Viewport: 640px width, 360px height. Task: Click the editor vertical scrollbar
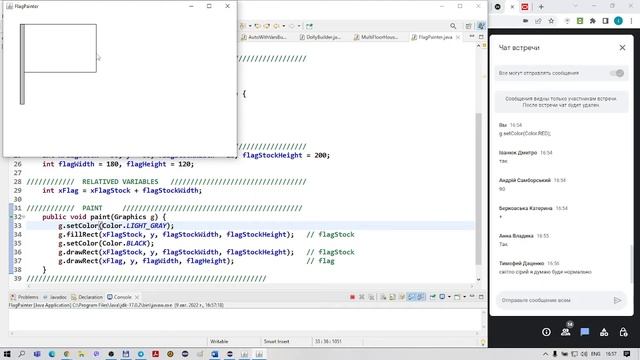point(478,189)
